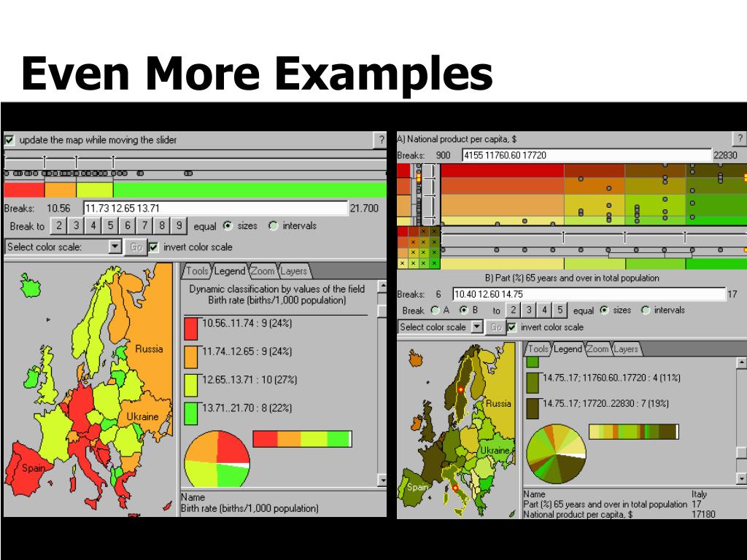This screenshot has height=560, width=747.
Task: Click the red-to-green color bar in left legend
Action: tap(302, 438)
